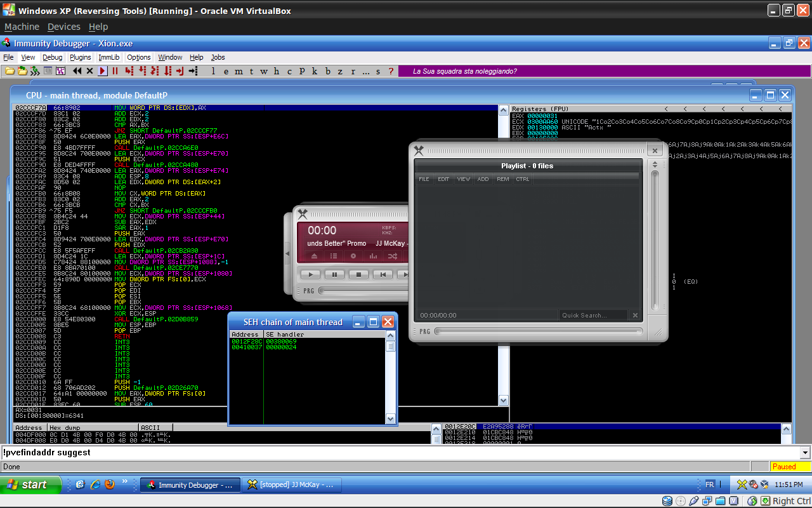Click the Playlist window PRG progress slider
Viewport: 812px width, 508px height.
pyautogui.click(x=538, y=331)
